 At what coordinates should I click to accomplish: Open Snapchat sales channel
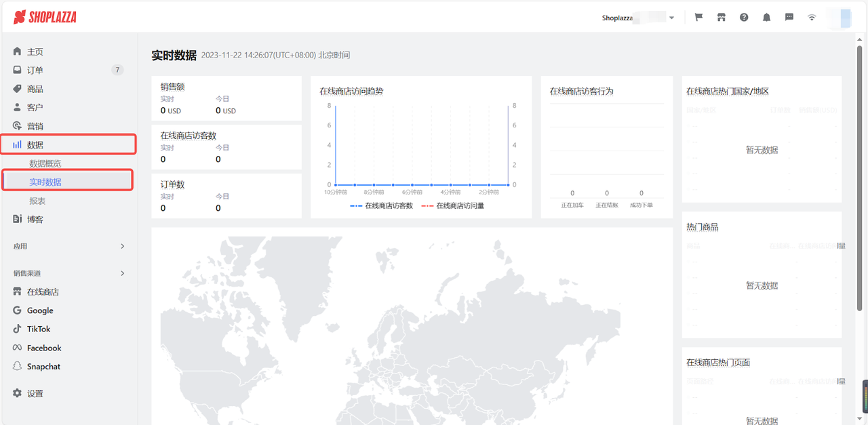(43, 366)
